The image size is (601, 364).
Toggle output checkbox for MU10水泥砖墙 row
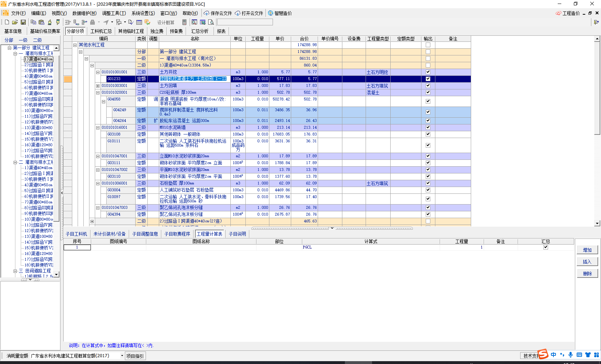point(428,127)
